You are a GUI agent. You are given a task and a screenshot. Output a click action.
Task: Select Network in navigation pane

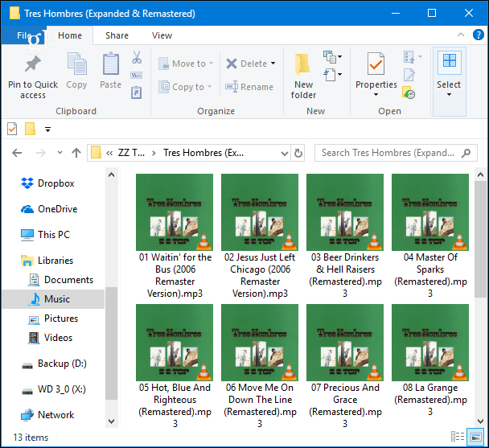(x=47, y=415)
